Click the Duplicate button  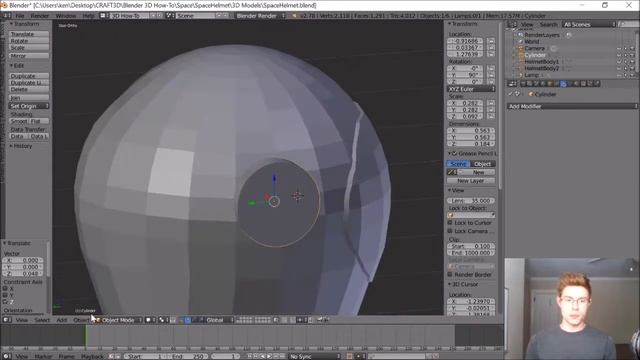(x=29, y=76)
